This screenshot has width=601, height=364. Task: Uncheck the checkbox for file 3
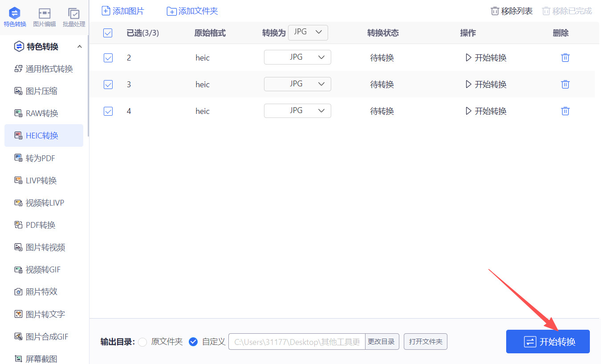(108, 85)
